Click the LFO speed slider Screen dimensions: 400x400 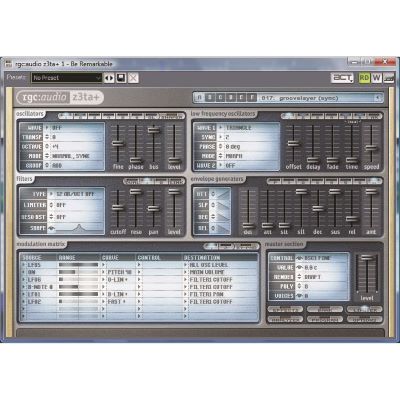pos(371,148)
